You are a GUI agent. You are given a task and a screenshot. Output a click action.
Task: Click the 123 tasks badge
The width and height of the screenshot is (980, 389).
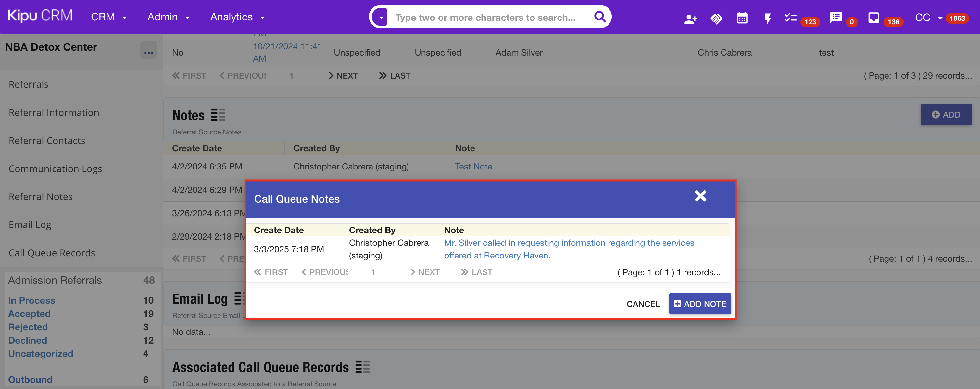click(810, 22)
